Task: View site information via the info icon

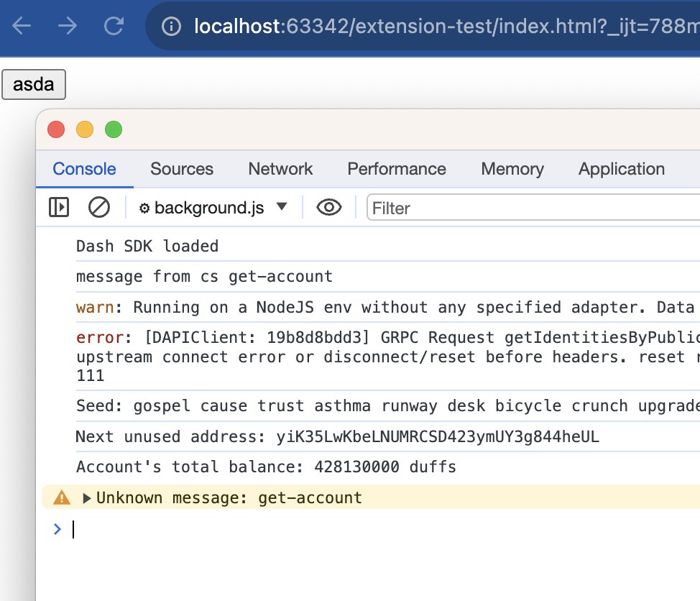Action: [172, 26]
